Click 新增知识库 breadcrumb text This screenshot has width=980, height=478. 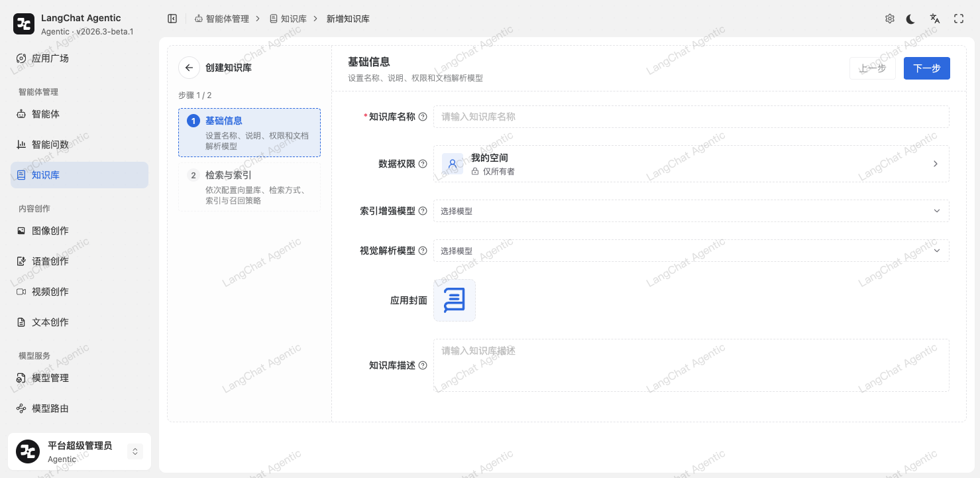point(348,19)
